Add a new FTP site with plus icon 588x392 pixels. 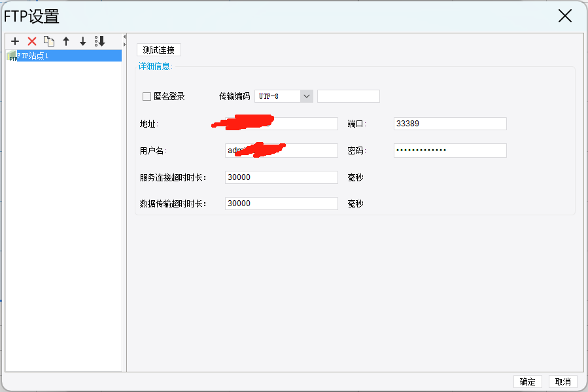[15, 41]
